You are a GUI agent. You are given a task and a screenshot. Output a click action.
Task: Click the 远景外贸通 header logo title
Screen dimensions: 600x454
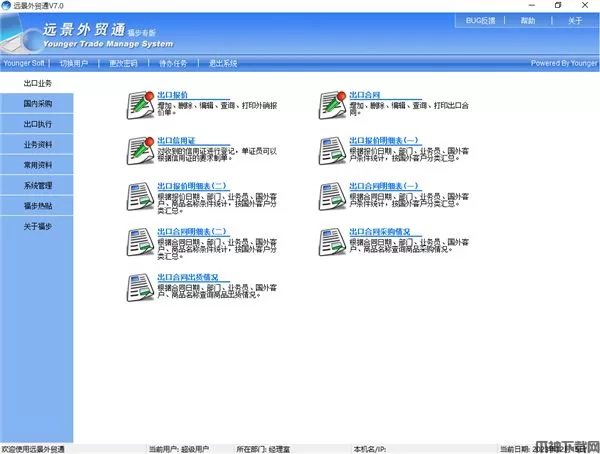pyautogui.click(x=84, y=29)
